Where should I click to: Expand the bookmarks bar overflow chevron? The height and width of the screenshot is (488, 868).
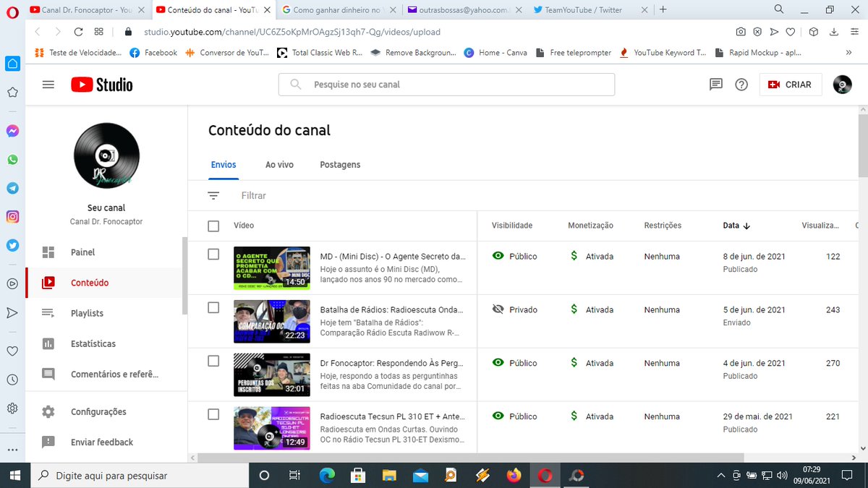tap(848, 53)
